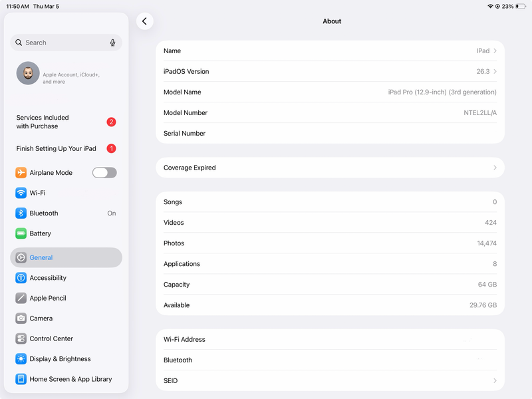Select Apple Pencil in the sidebar
Image resolution: width=532 pixels, height=399 pixels.
66,298
